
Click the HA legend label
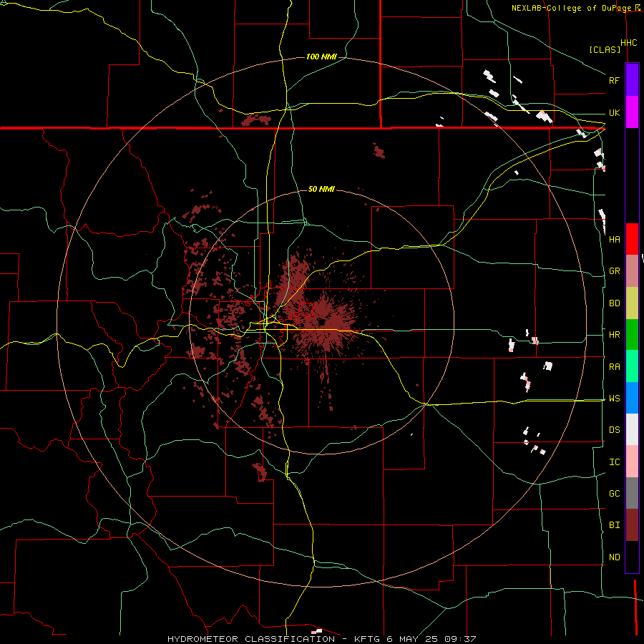(x=614, y=239)
